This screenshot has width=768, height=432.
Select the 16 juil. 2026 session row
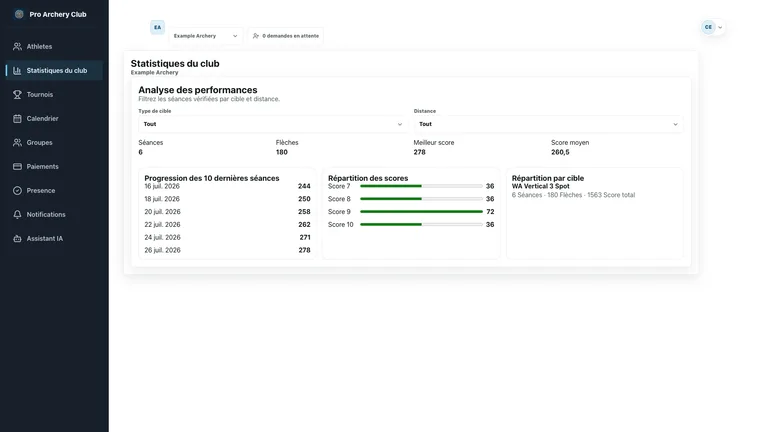[x=227, y=186]
